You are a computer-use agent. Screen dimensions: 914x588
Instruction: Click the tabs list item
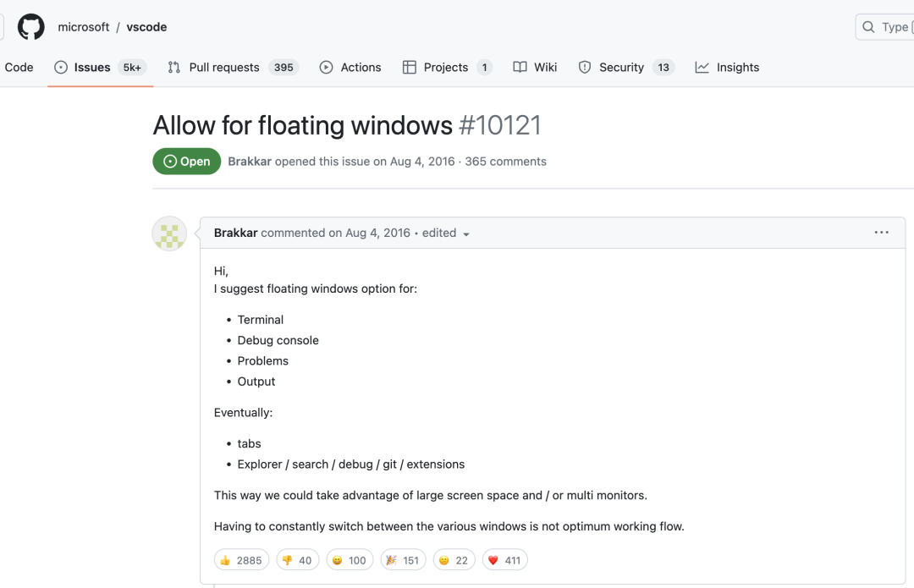click(249, 443)
